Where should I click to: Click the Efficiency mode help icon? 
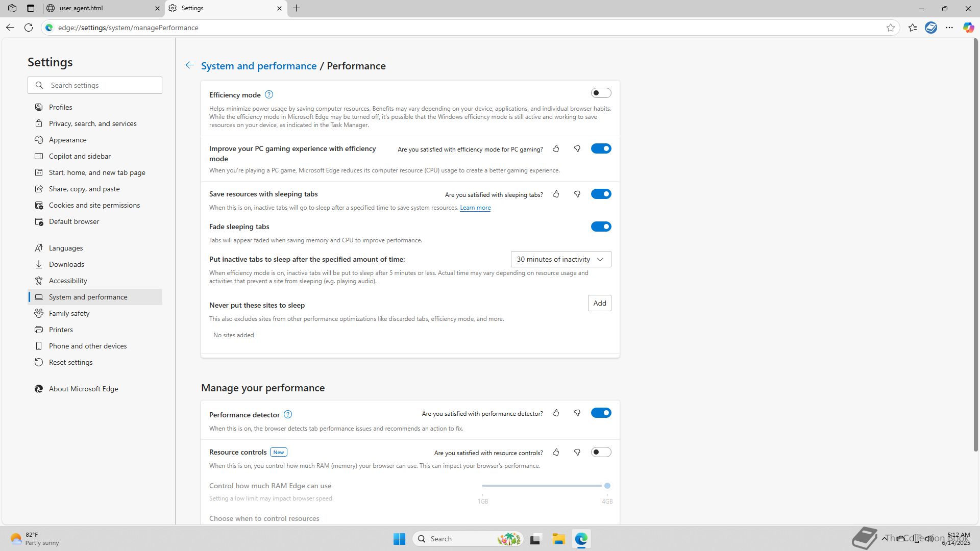[269, 94]
